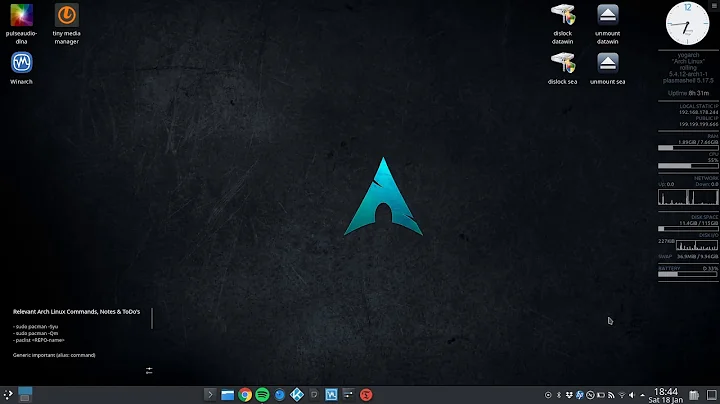This screenshot has width=720, height=404.
Task: Open the KDE application launcher
Action: (8, 394)
